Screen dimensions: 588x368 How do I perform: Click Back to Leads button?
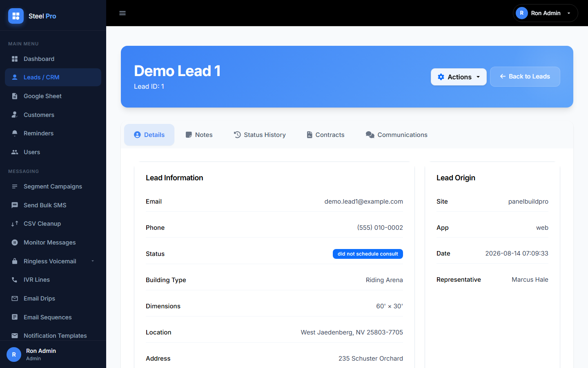coord(525,76)
